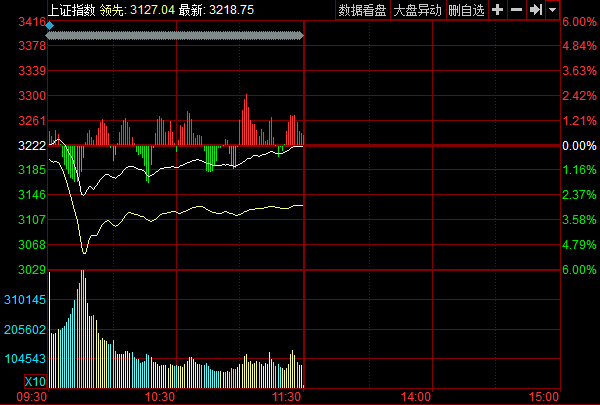Image resolution: width=600 pixels, height=405 pixels.
Task: Click the 10:30 time axis label
Action: [x=161, y=397]
